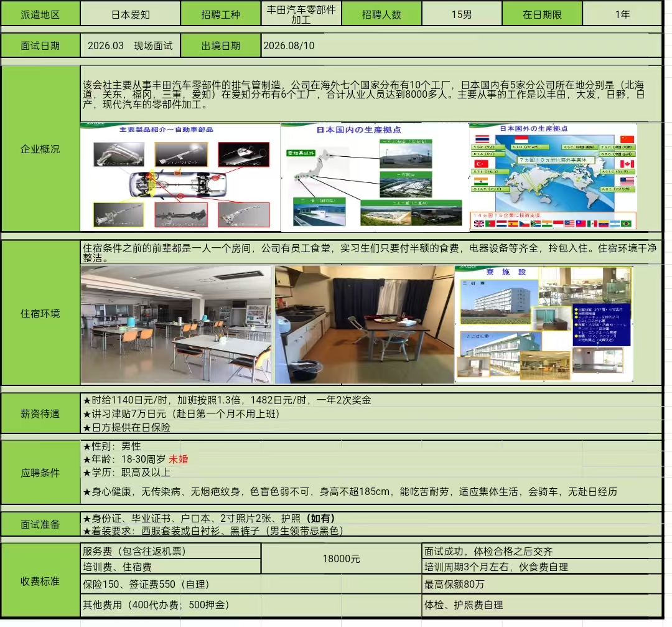Select the 招聘人数 header cell

[x=381, y=14]
